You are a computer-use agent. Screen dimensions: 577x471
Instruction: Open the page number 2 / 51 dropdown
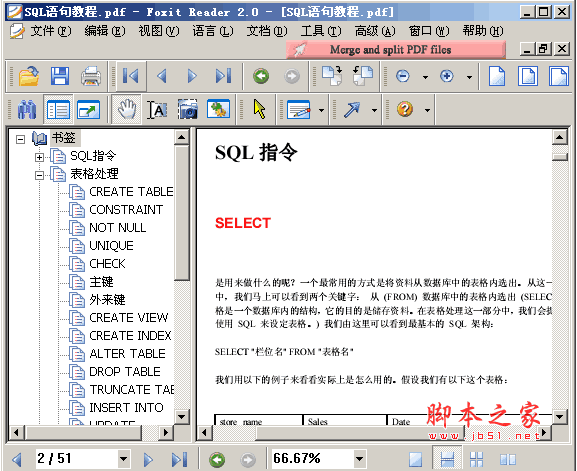click(x=124, y=458)
